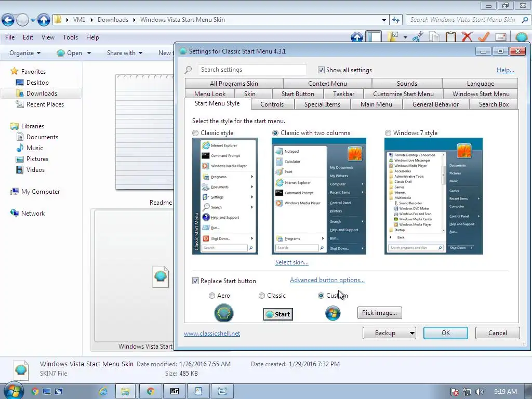Viewport: 532px width, 399px height.
Task: Open the Help... link in settings dialog
Action: [505, 70]
